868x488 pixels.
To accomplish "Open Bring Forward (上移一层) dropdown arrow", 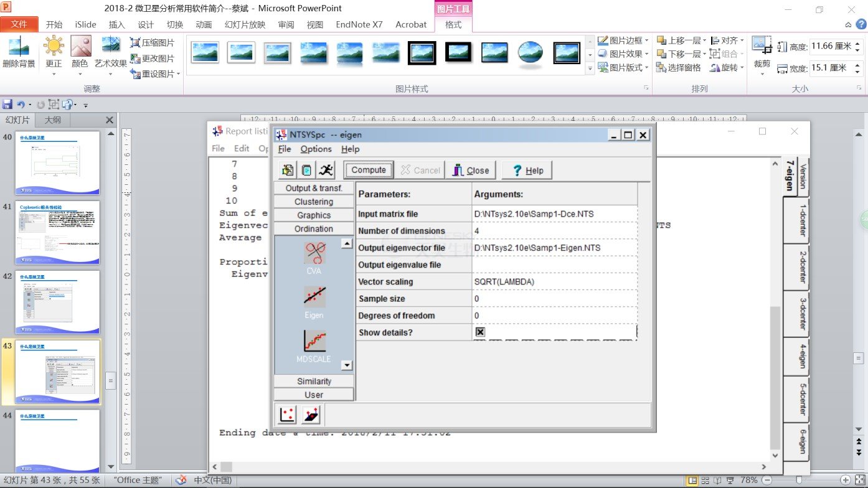I will 704,40.
